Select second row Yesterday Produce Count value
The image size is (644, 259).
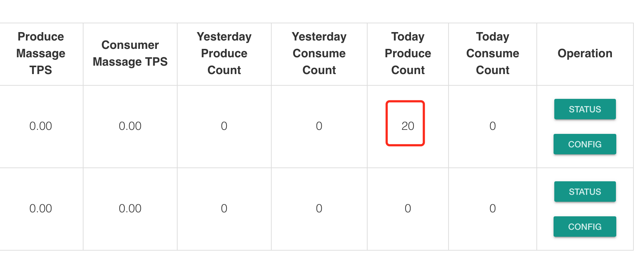coord(224,208)
